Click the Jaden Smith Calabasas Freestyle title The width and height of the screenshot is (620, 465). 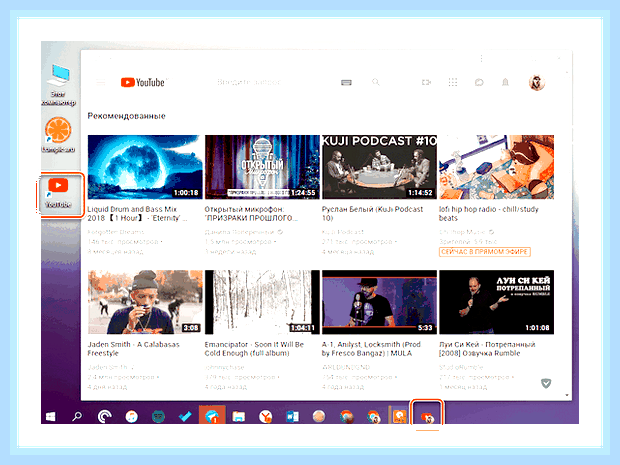[x=133, y=349]
